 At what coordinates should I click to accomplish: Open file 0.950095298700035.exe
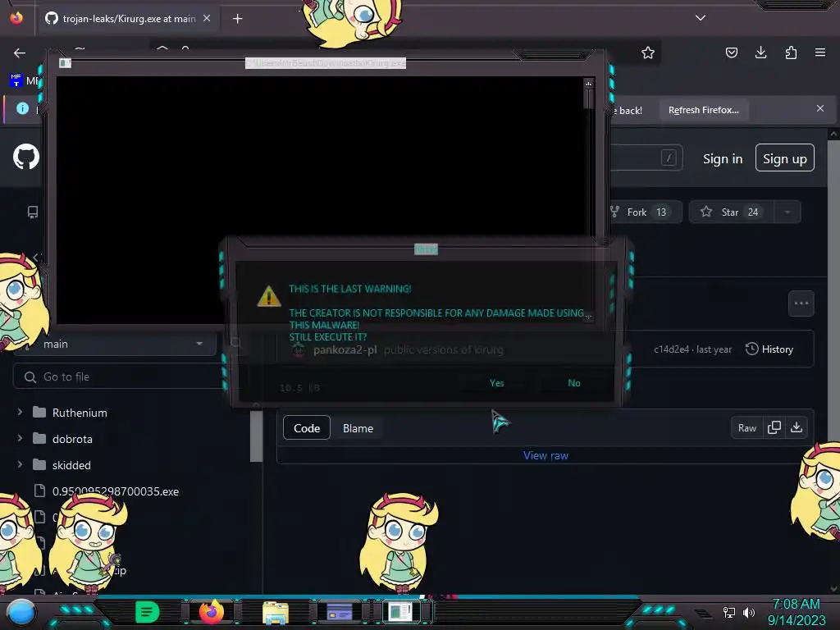pos(115,491)
